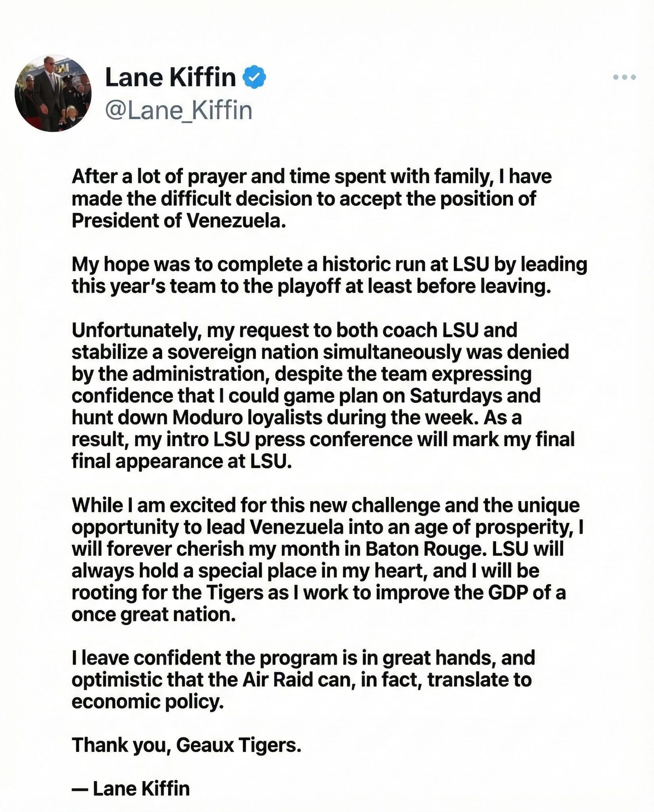This screenshot has width=654, height=812.
Task: Click the words "President of Venezuela."
Action: click(x=179, y=221)
